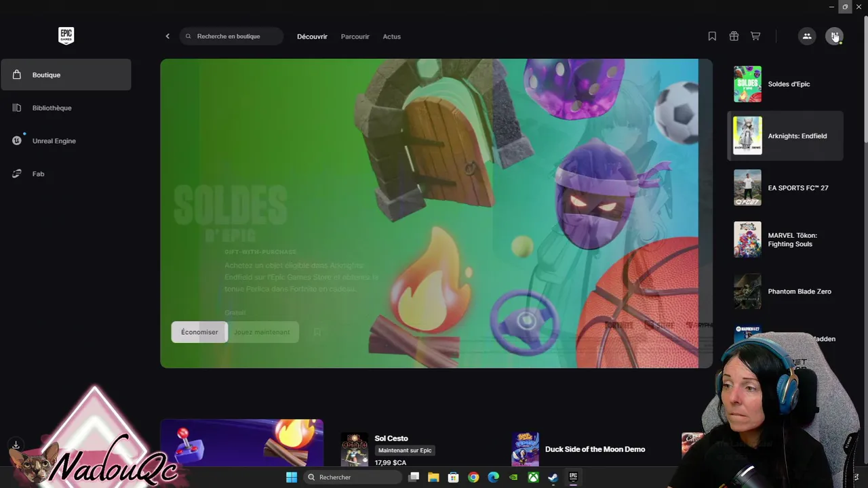Select Soldes d'Epic in carousel list
The width and height of the screenshot is (868, 488).
tap(785, 84)
